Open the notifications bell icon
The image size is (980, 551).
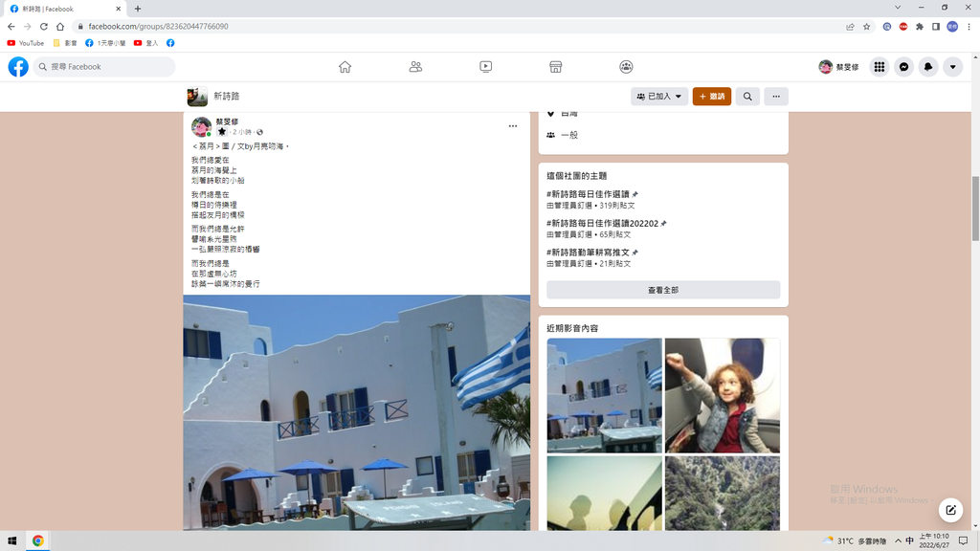coord(927,67)
